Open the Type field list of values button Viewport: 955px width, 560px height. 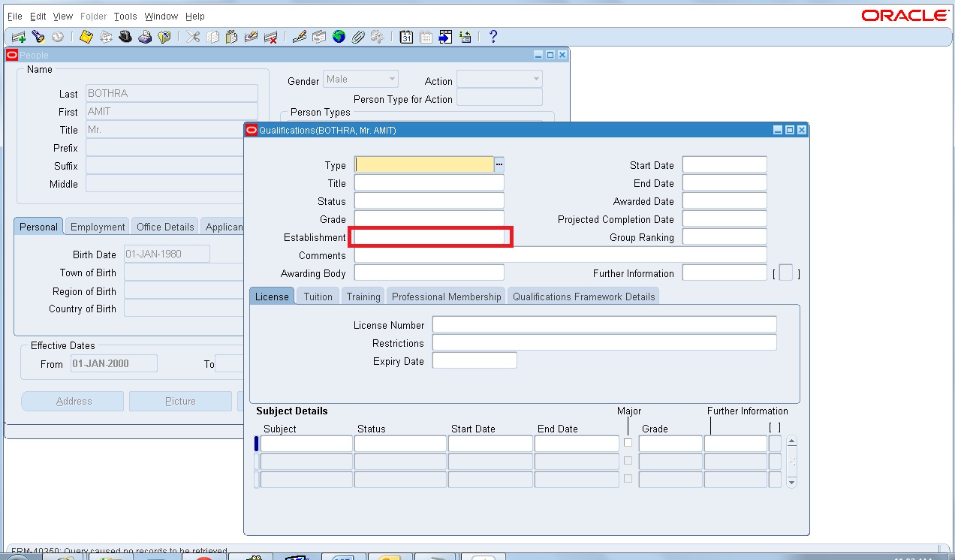[499, 164]
